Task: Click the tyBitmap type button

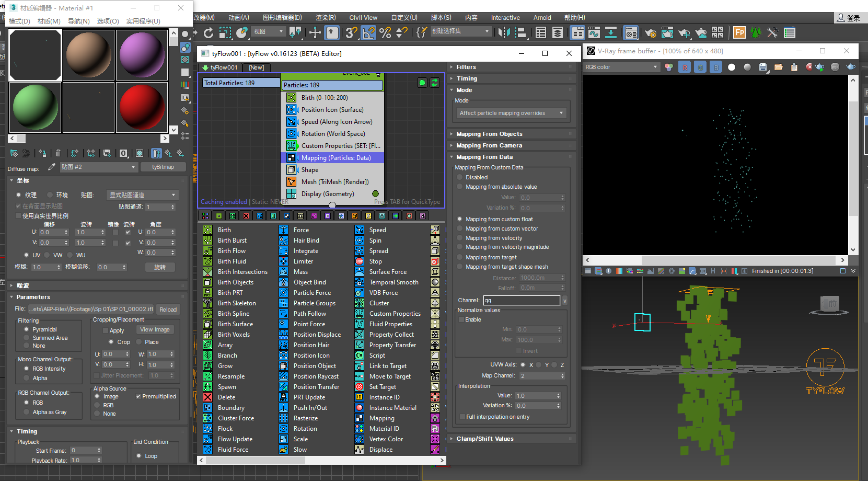Action: 163,167
